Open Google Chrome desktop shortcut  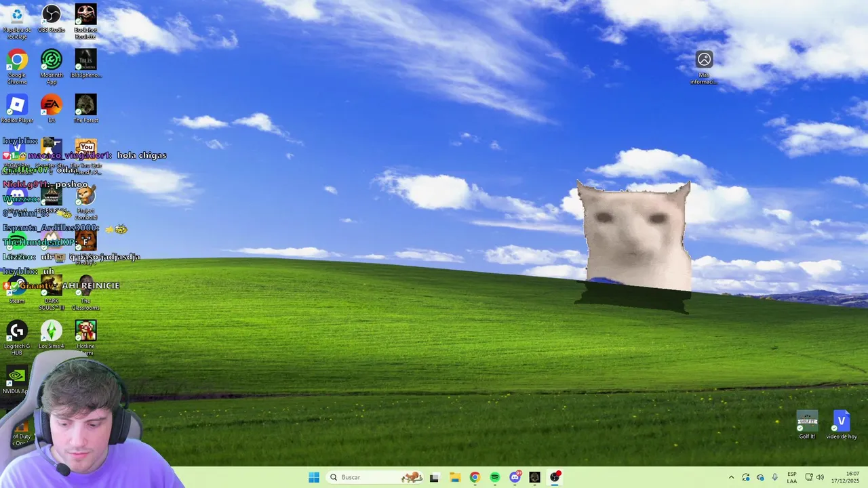(17, 67)
